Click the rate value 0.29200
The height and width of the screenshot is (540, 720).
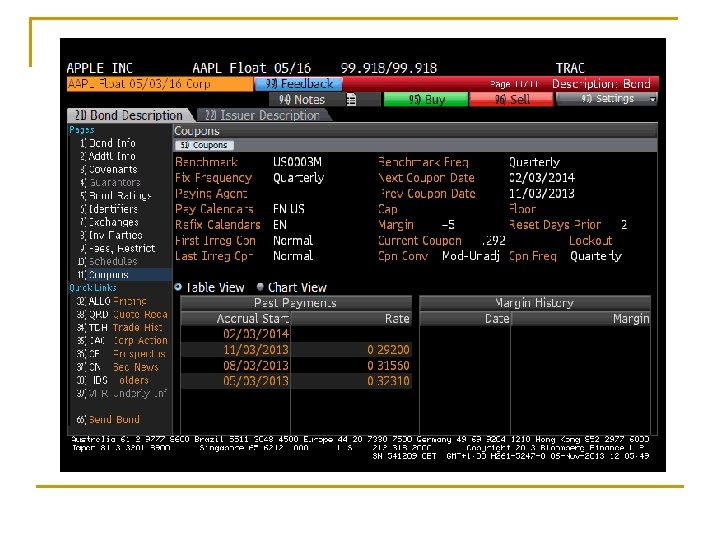[388, 350]
